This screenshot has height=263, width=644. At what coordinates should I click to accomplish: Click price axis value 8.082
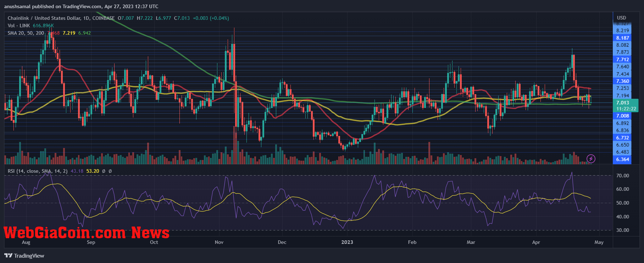click(623, 45)
